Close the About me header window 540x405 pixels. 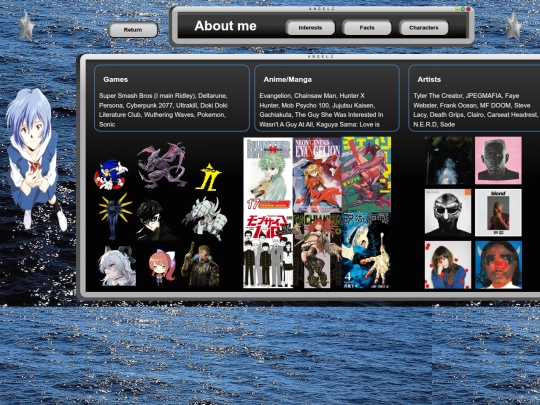468,9
